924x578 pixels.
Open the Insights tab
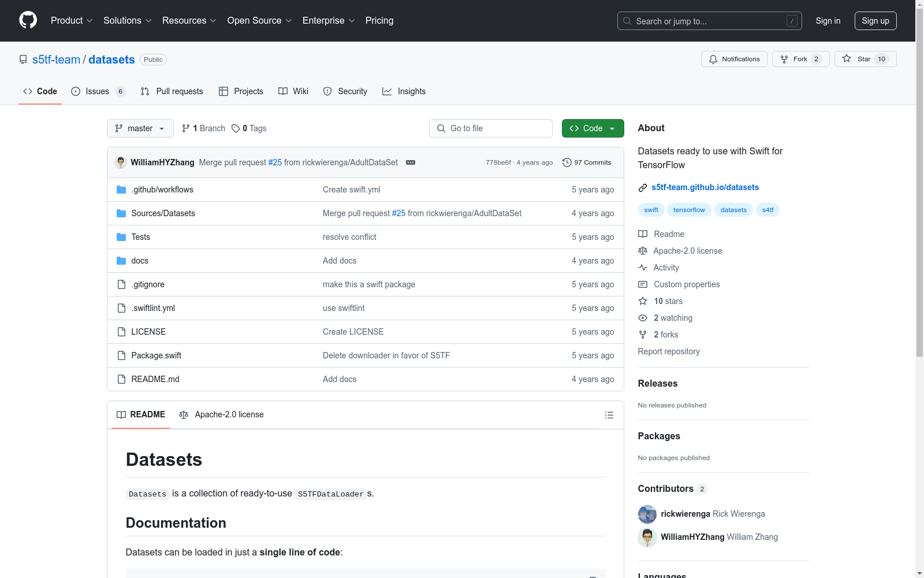(404, 91)
